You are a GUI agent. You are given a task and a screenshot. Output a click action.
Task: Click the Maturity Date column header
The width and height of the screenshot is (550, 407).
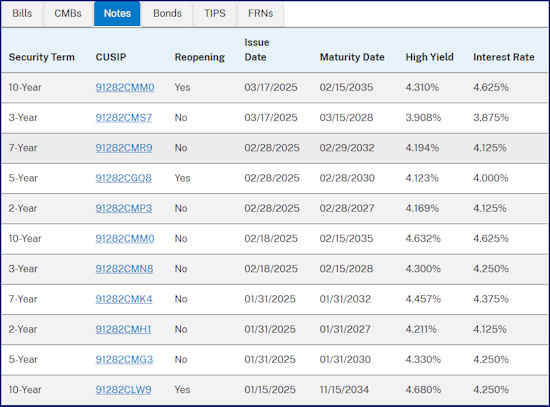pos(352,57)
